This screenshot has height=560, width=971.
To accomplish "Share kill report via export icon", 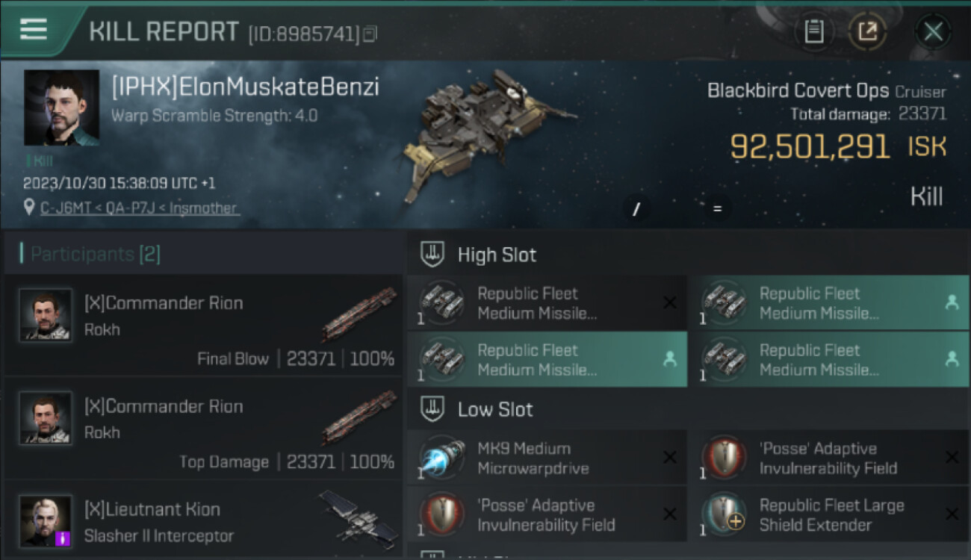I will tap(867, 31).
